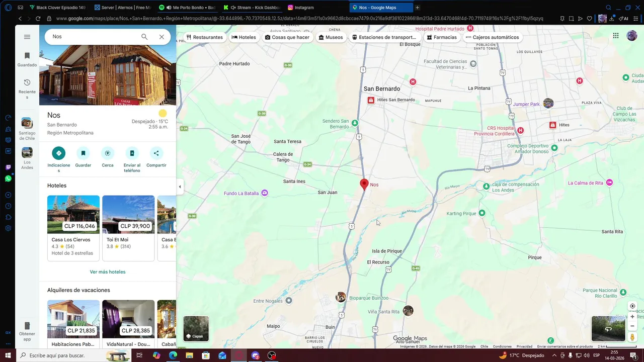Select the Hoteles category chip
644x362 pixels.
pyautogui.click(x=244, y=37)
